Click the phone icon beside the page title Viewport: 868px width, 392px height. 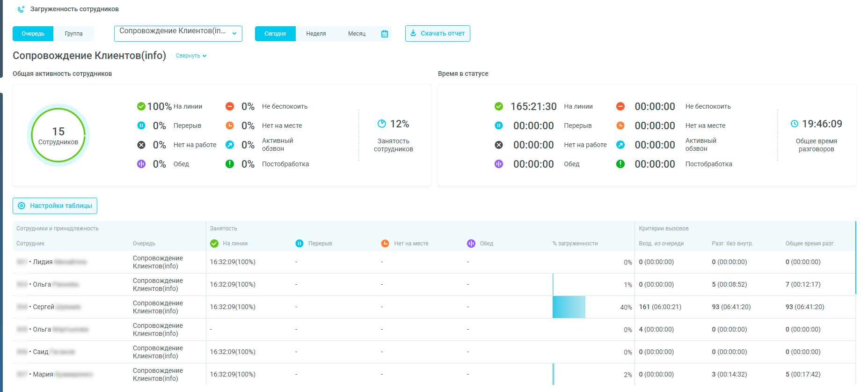coord(21,9)
